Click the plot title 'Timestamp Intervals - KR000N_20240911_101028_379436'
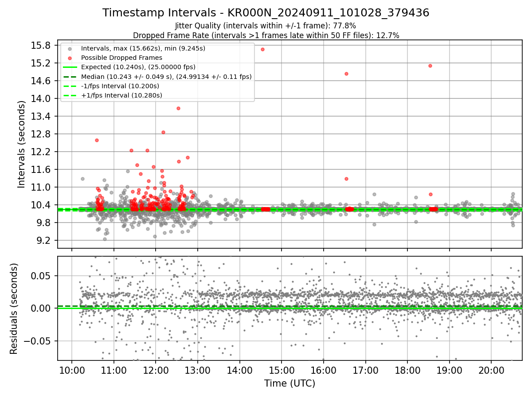The image size is (532, 399). pyautogui.click(x=266, y=13)
